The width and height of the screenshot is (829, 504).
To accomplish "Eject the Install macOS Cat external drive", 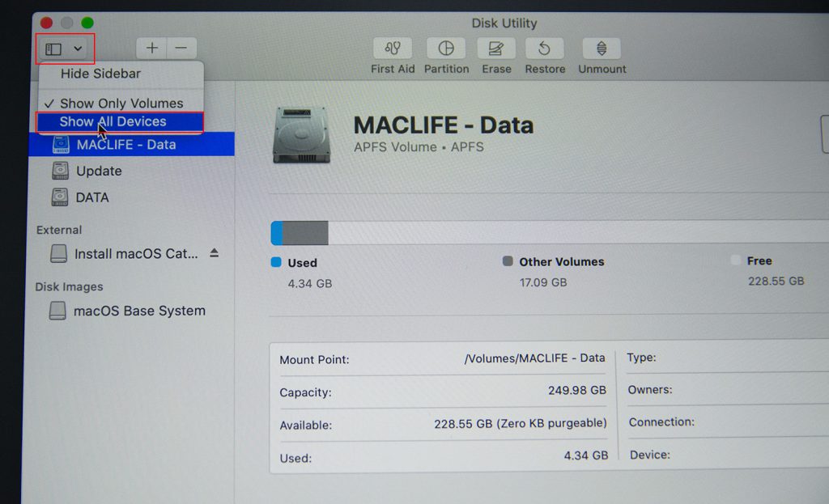I will click(215, 252).
